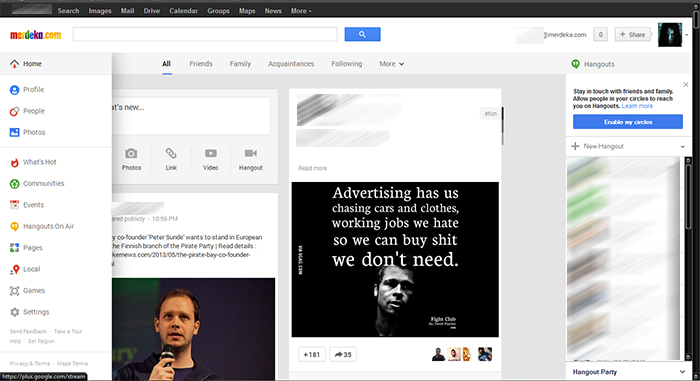700x381 pixels.
Task: Open Search in top bar
Action: [68, 11]
